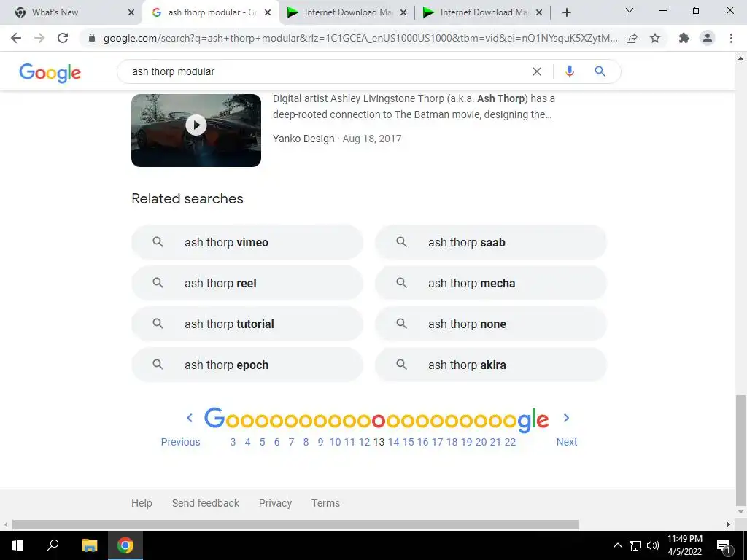Open a new tab with plus button
747x560 pixels.
coord(566,12)
